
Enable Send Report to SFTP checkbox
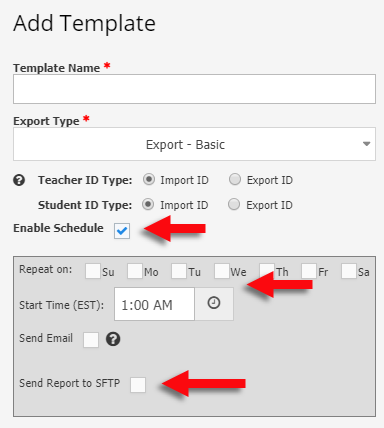pos(138,385)
